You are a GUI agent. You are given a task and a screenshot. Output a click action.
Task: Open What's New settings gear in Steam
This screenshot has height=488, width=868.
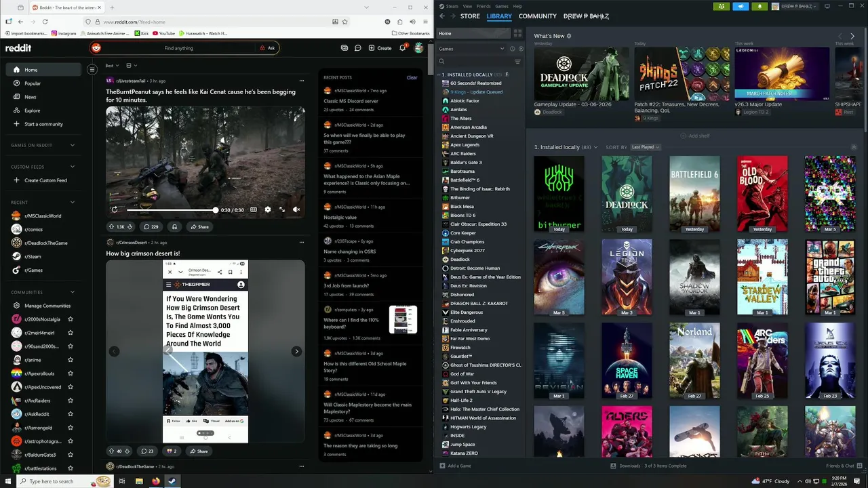(x=569, y=36)
